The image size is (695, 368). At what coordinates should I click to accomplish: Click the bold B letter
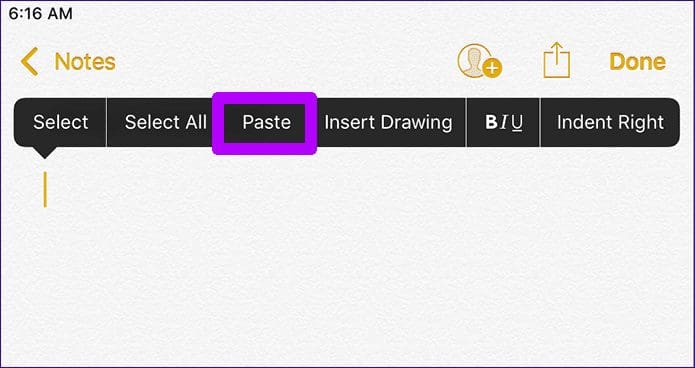[x=491, y=122]
